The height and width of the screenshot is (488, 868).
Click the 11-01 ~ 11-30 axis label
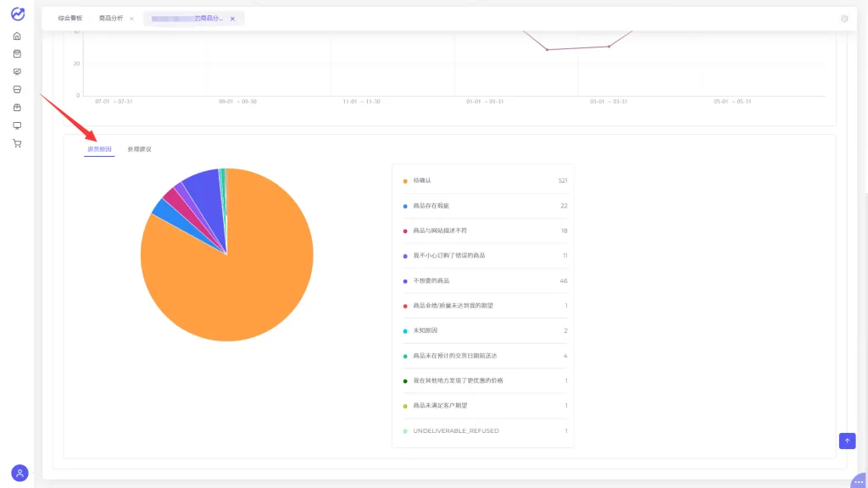click(361, 102)
